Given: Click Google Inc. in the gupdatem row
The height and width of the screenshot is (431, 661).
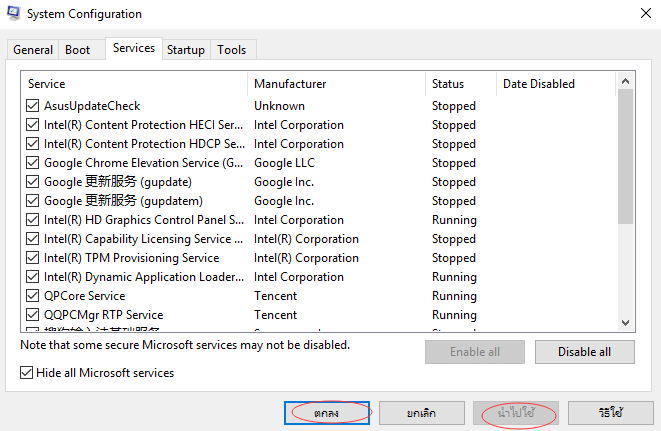Looking at the screenshot, I should click(x=284, y=201).
